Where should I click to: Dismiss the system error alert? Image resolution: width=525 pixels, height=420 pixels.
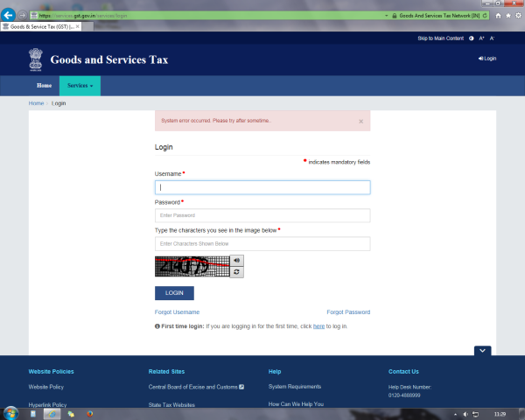361,121
